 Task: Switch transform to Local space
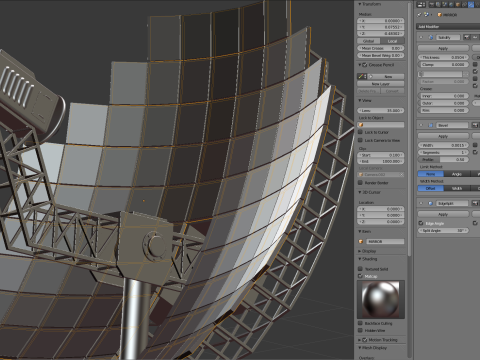pyautogui.click(x=393, y=41)
